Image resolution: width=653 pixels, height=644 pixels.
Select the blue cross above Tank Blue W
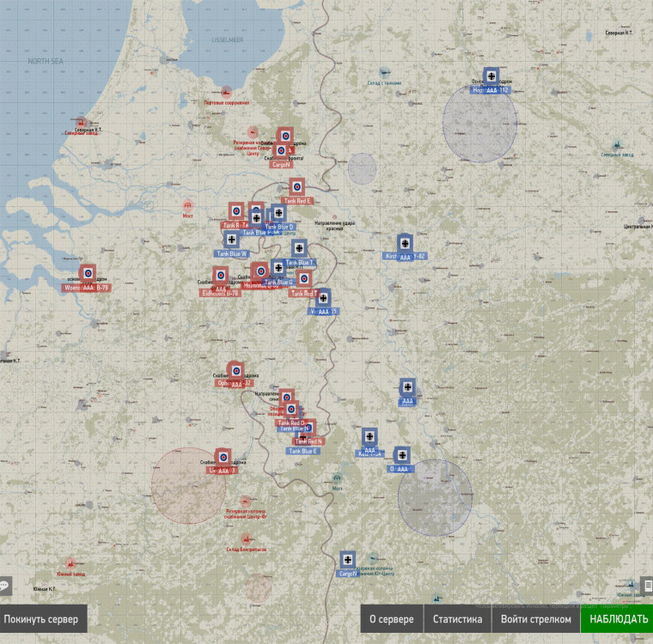point(231,240)
